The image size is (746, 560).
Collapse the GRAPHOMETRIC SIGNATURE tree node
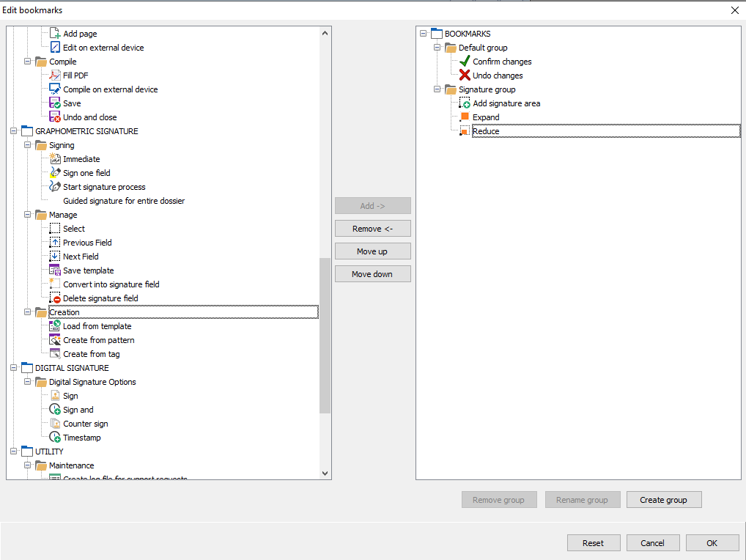[x=14, y=131]
